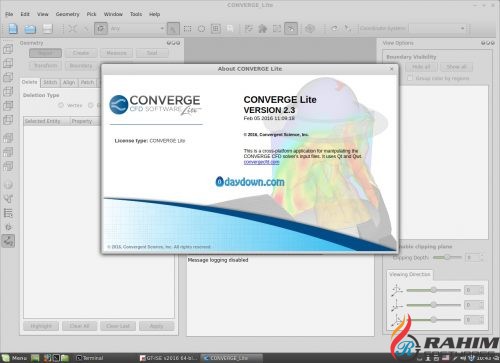Click the puzzle piece toolbar icon
Viewport: 500px width, 363px height.
[x=263, y=29]
